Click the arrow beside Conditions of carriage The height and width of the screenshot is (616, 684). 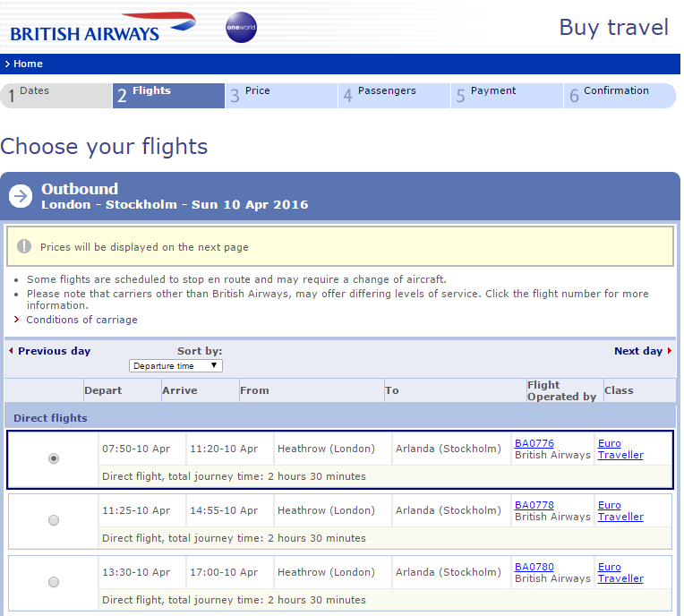[17, 320]
